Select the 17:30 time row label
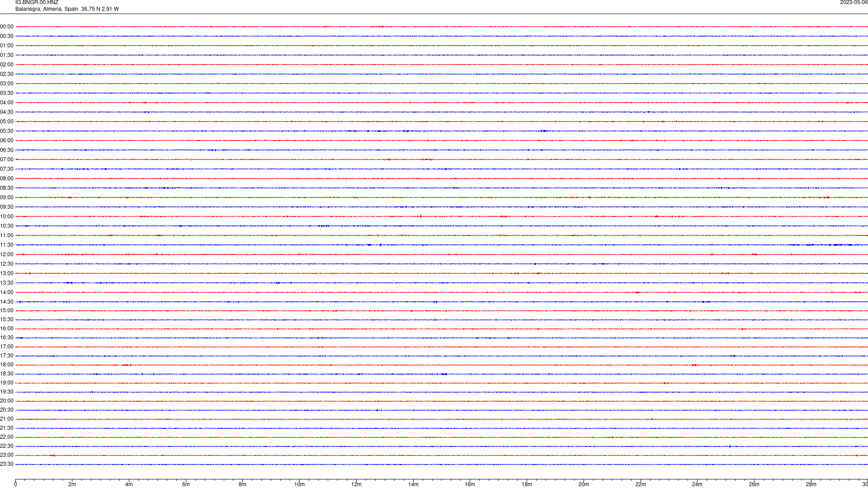This screenshot has height=488, width=868. coord(7,356)
